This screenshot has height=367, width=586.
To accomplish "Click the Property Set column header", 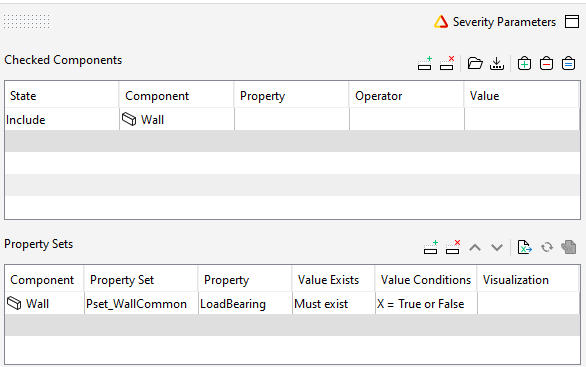I will coord(141,280).
